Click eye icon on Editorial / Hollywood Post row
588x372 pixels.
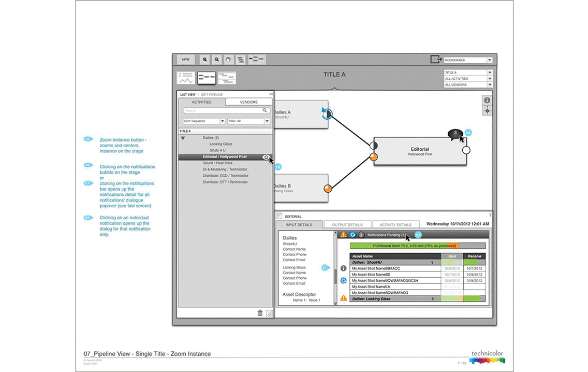[266, 156]
